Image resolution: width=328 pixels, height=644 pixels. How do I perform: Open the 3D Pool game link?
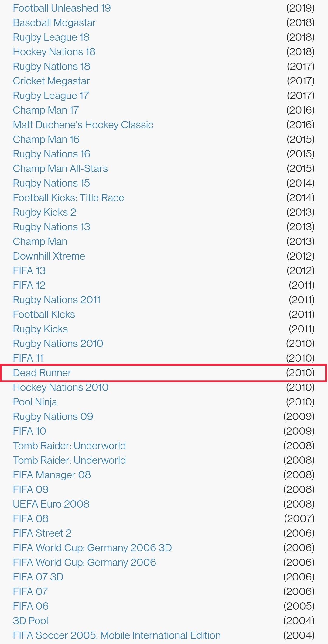pos(30,621)
